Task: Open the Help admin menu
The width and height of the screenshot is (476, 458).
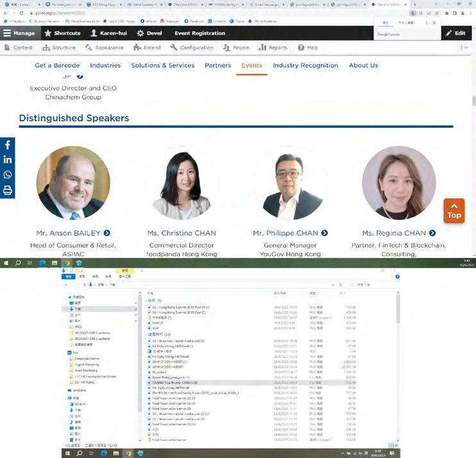Action: pyautogui.click(x=308, y=47)
